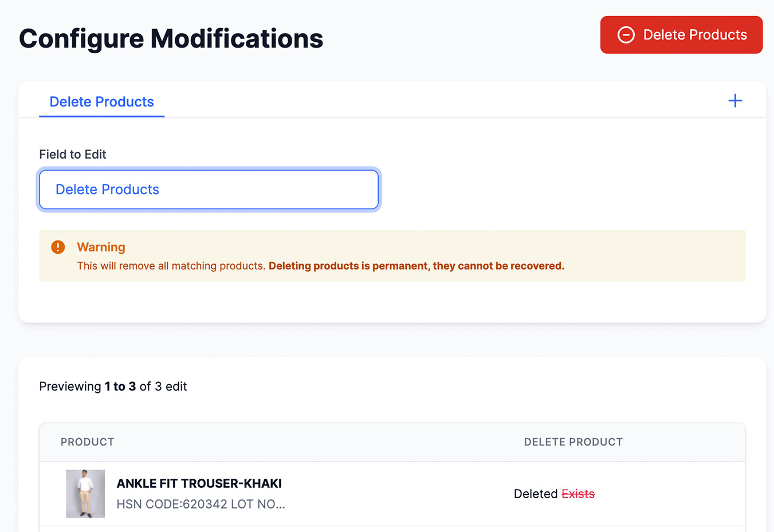The image size is (774, 532).
Task: Click the orange warning exclamation icon
Action: click(x=58, y=247)
